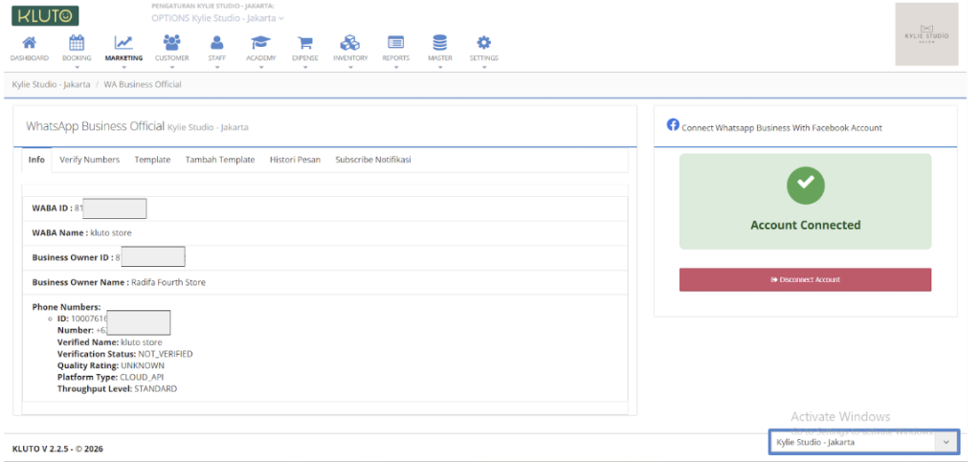The image size is (980, 462).
Task: Open the Dashboard home icon
Action: point(29,43)
